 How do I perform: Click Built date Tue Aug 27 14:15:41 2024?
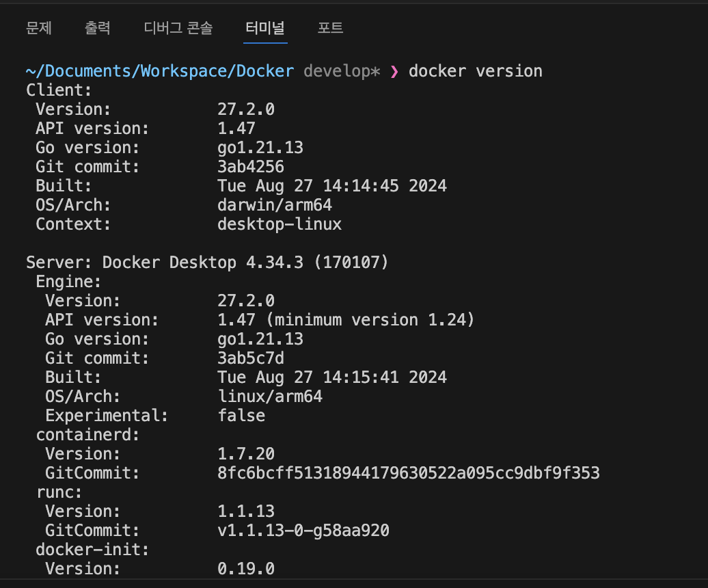coord(332,377)
